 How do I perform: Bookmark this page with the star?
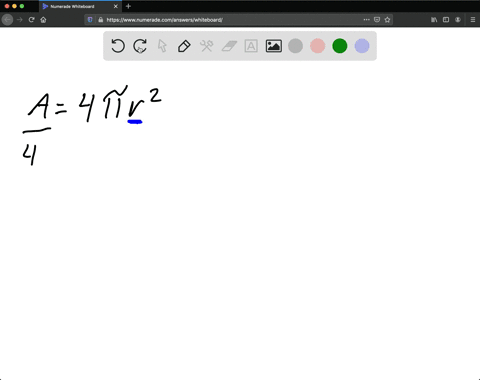click(x=387, y=20)
